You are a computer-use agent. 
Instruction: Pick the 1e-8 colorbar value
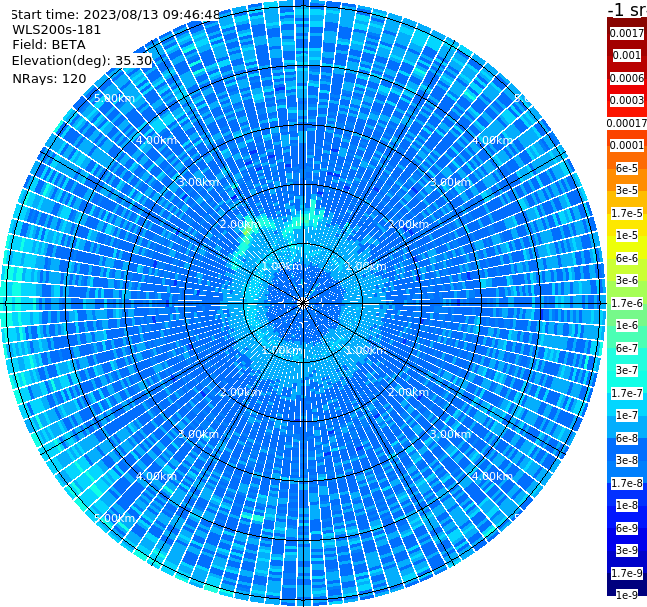[x=627, y=505]
